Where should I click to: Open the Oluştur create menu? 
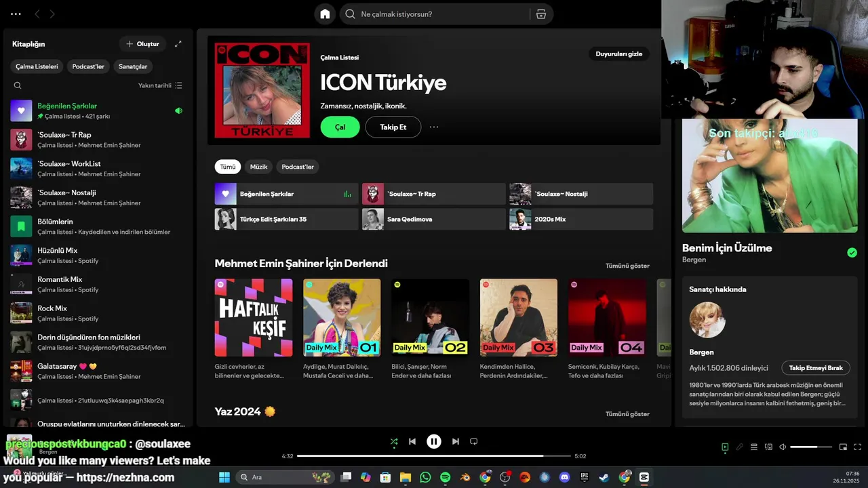(142, 44)
